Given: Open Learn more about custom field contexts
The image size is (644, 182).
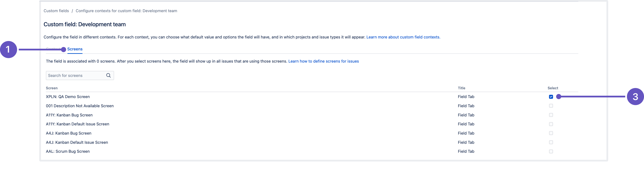Looking at the screenshot, I should [403, 37].
